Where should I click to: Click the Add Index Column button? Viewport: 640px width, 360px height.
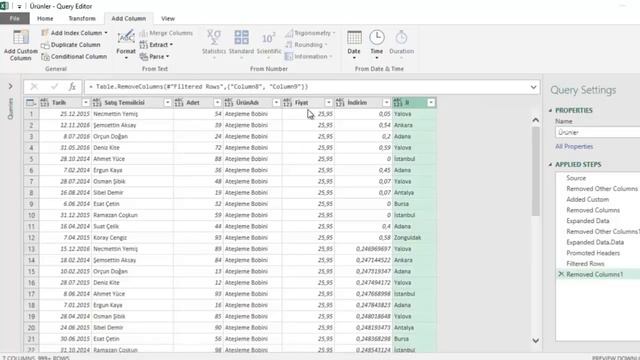(75, 33)
